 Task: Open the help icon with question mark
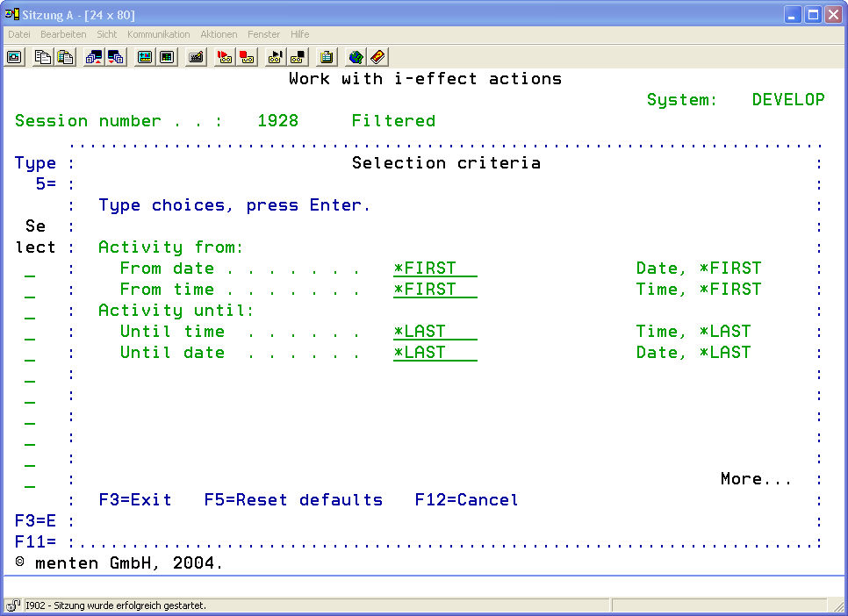pos(377,57)
